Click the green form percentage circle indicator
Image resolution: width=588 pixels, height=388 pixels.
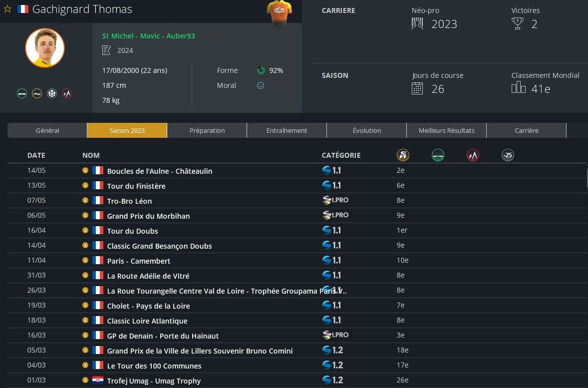point(261,70)
